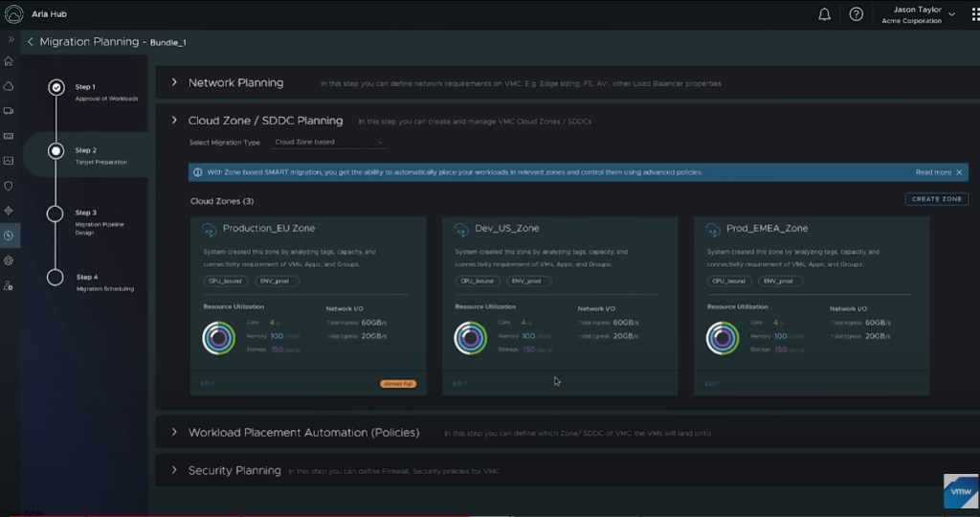Image resolution: width=980 pixels, height=517 pixels.
Task: Open the crosshair target icon in sidebar
Action: click(9, 211)
